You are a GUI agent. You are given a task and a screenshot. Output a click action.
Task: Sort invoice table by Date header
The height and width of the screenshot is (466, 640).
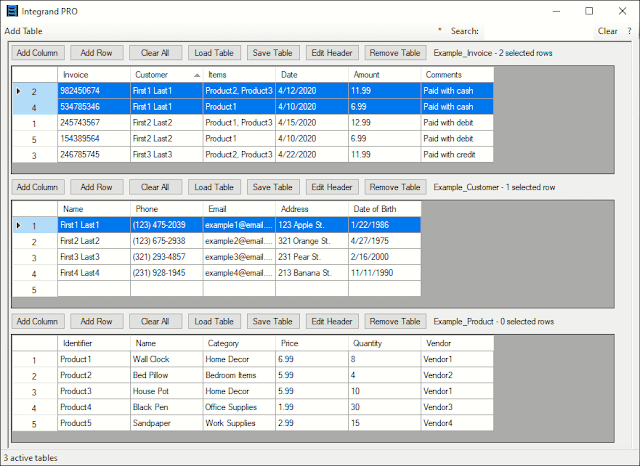[x=312, y=75]
